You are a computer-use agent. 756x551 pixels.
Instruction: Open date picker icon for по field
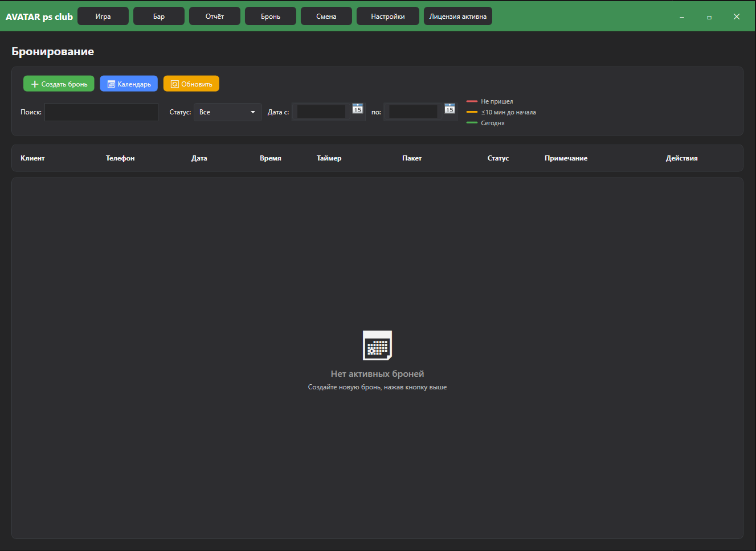(449, 109)
